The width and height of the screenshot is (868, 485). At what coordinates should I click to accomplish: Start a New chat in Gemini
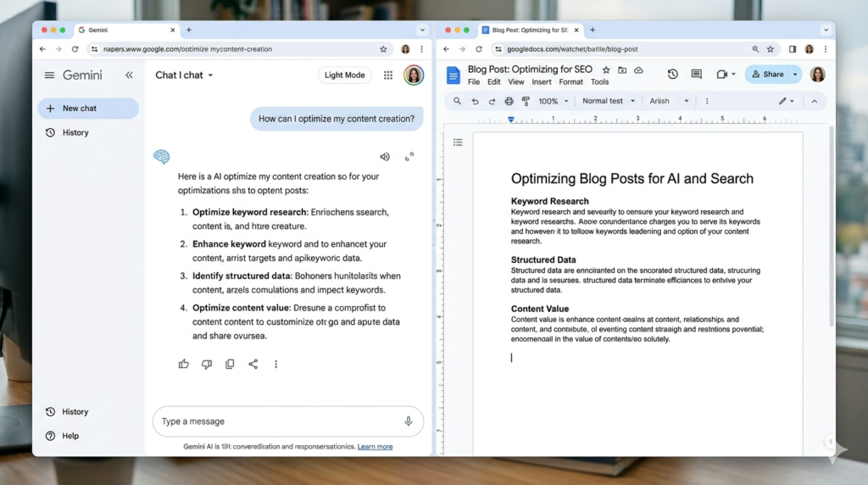click(x=88, y=109)
